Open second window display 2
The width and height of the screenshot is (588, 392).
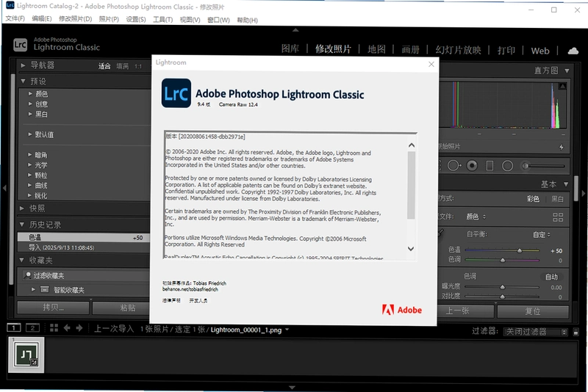point(32,328)
